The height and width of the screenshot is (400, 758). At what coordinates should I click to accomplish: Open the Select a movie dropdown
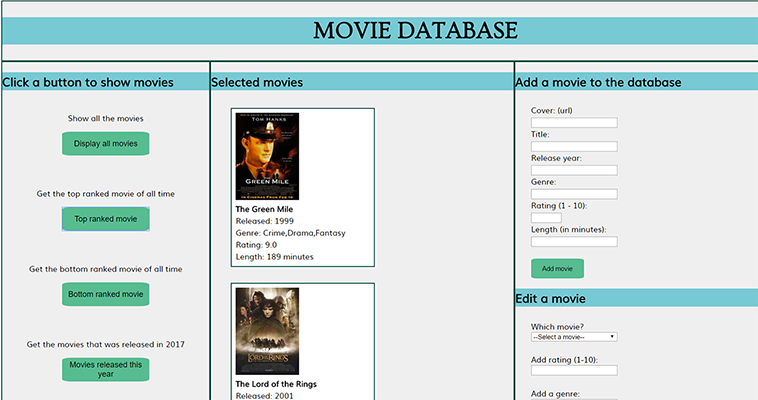click(x=574, y=337)
